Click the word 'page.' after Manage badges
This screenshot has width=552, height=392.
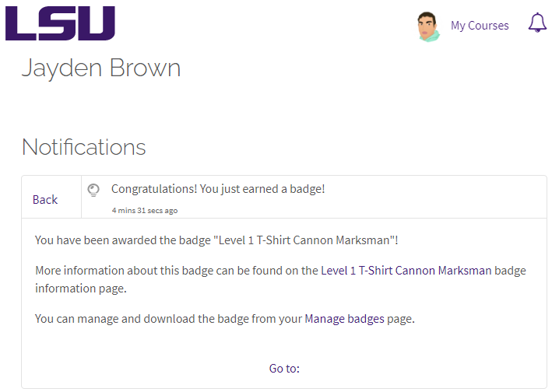pos(401,319)
